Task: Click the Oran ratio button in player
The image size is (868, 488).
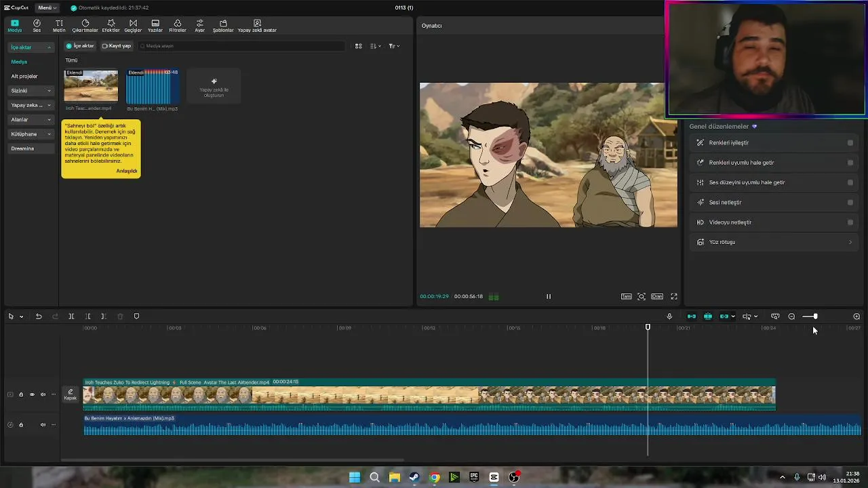Action: coord(657,296)
